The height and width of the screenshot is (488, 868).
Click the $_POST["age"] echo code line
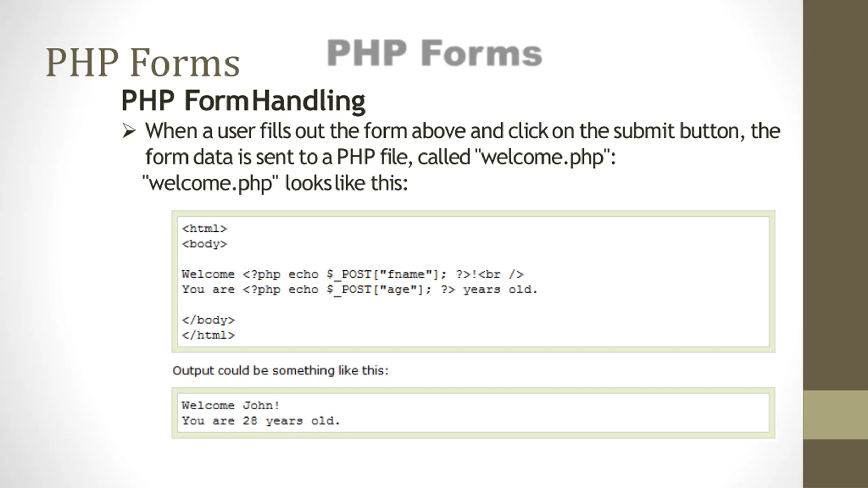(360, 290)
